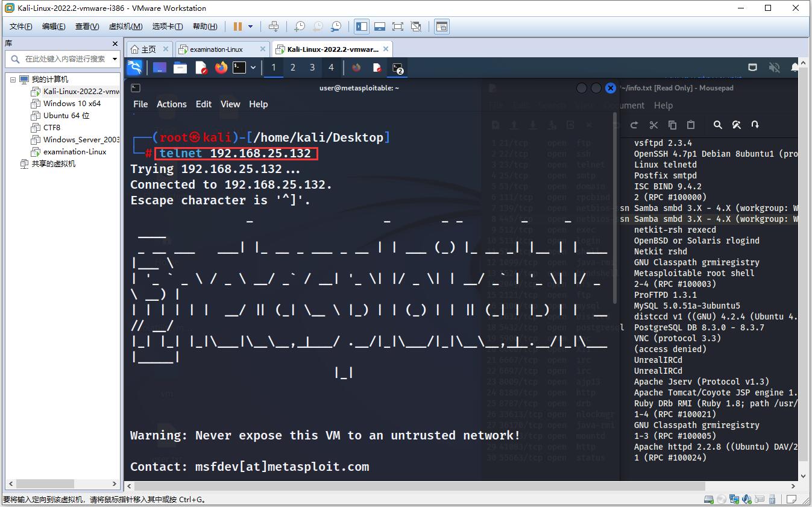Image resolution: width=812 pixels, height=507 pixels.
Task: Open the terminal's View menu
Action: (230, 104)
